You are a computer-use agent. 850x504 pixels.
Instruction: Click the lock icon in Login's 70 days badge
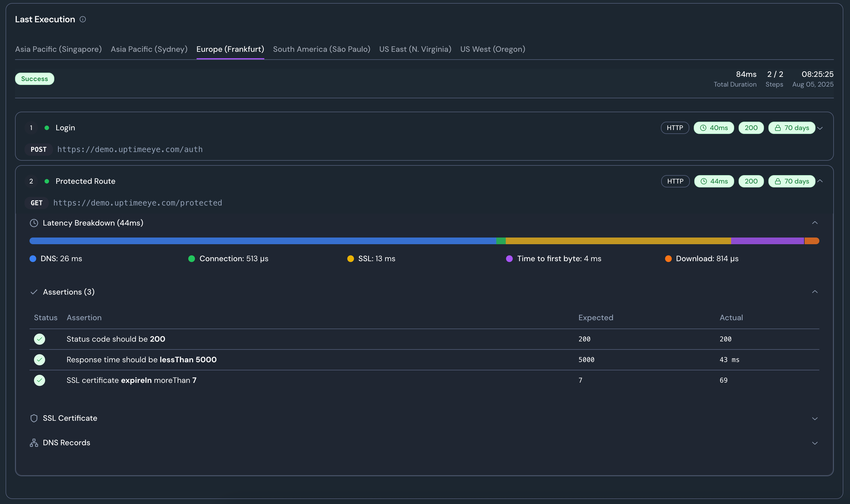[778, 128]
